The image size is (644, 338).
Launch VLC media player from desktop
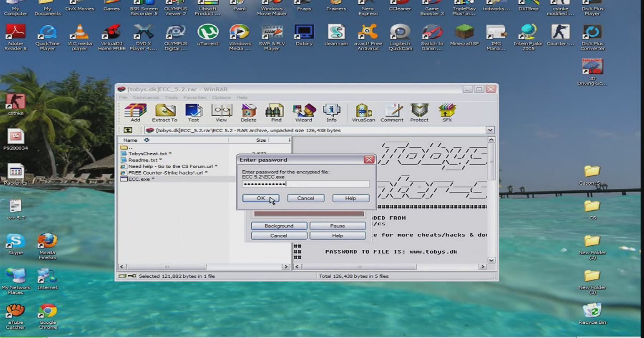coord(79,38)
